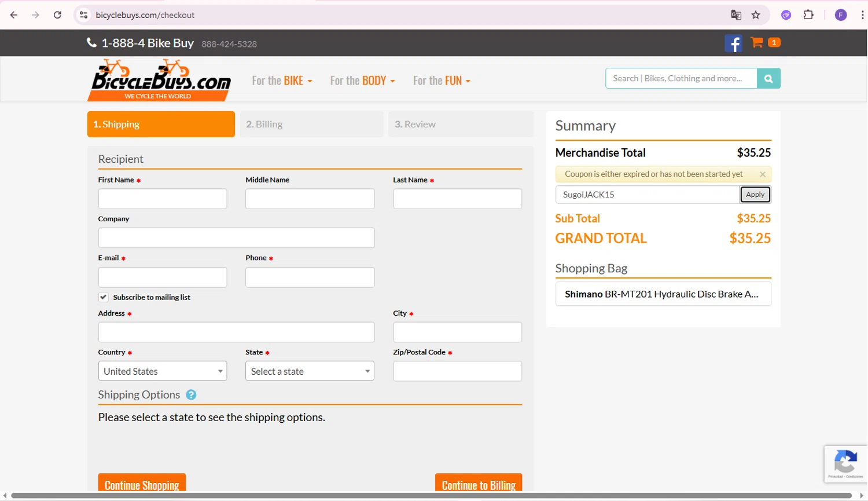Click Continue Shopping button

142,483
